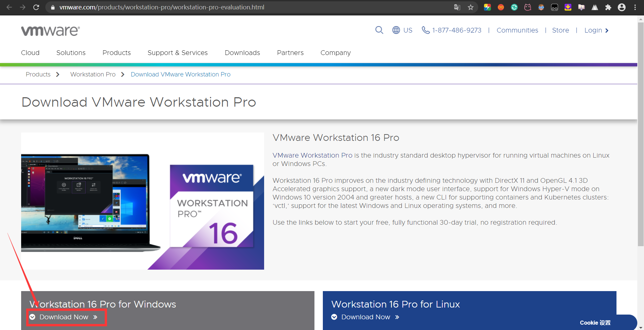Open the Cloud navigation menu
The image size is (644, 330).
[x=30, y=53]
